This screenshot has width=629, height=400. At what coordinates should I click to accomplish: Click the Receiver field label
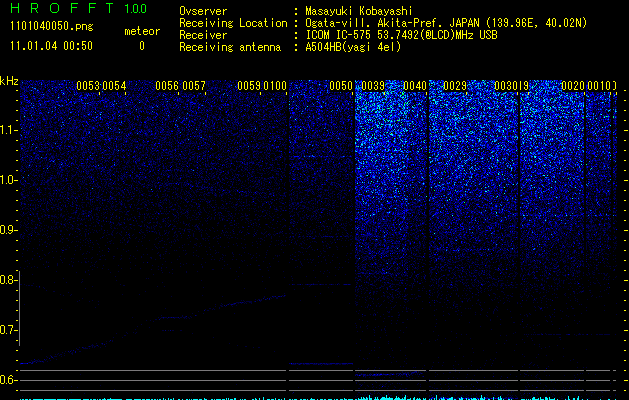tap(203, 35)
